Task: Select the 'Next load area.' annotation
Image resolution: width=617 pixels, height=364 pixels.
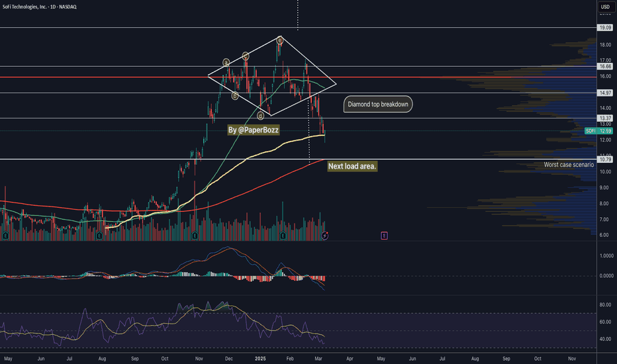Action: [352, 167]
